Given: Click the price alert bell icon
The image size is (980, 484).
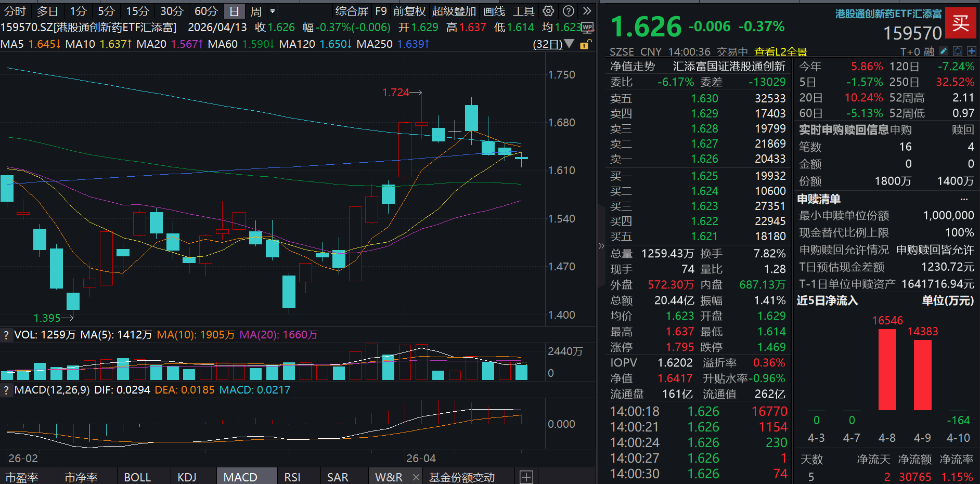Looking at the screenshot, I should (958, 51).
